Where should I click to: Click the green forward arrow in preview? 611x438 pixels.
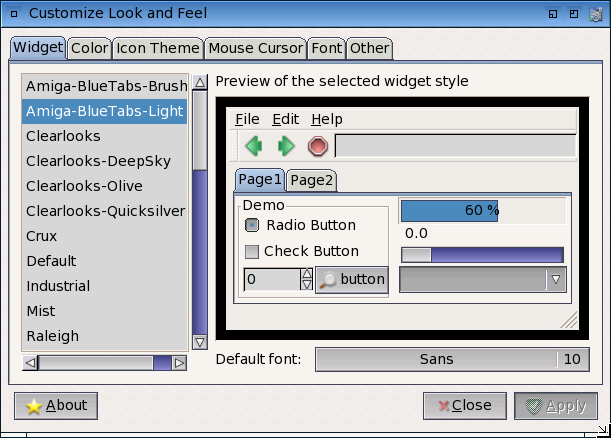286,147
